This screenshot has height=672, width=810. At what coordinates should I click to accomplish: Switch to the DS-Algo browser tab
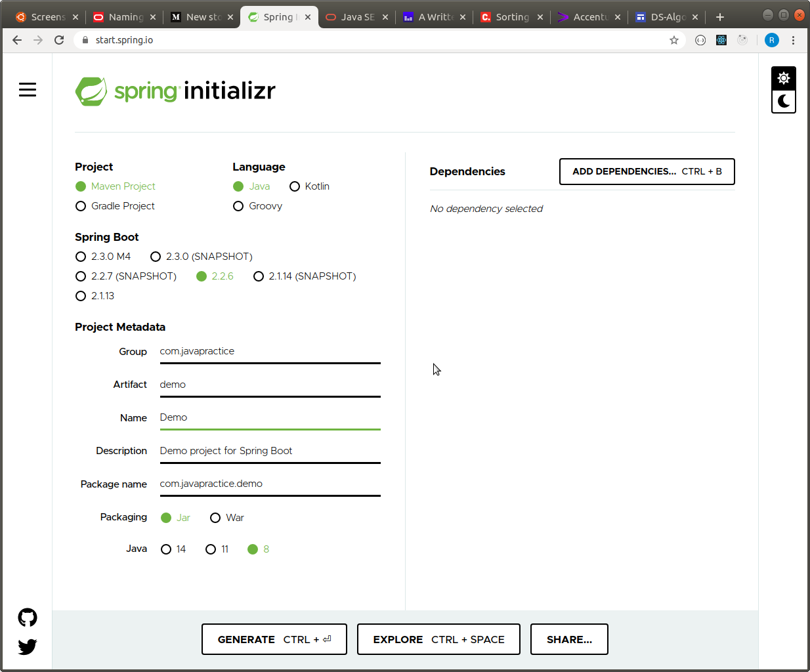(665, 17)
